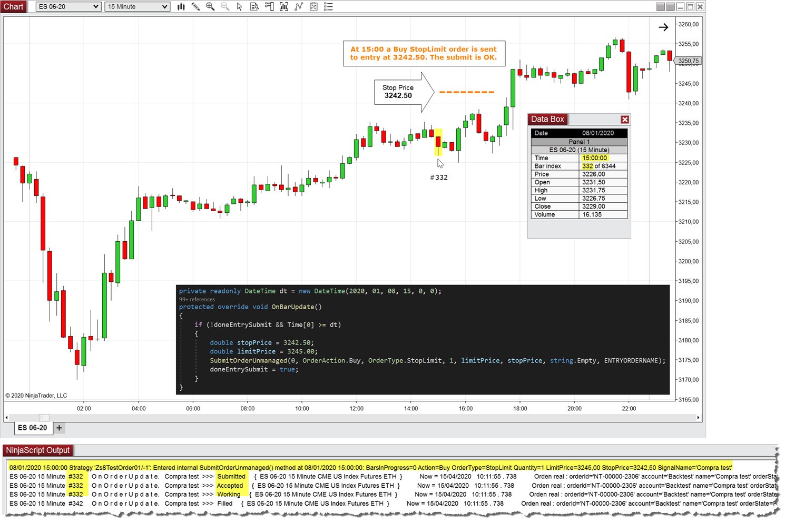The height and width of the screenshot is (532, 785).
Task: Add a new tab with the plus button
Action: (59, 428)
